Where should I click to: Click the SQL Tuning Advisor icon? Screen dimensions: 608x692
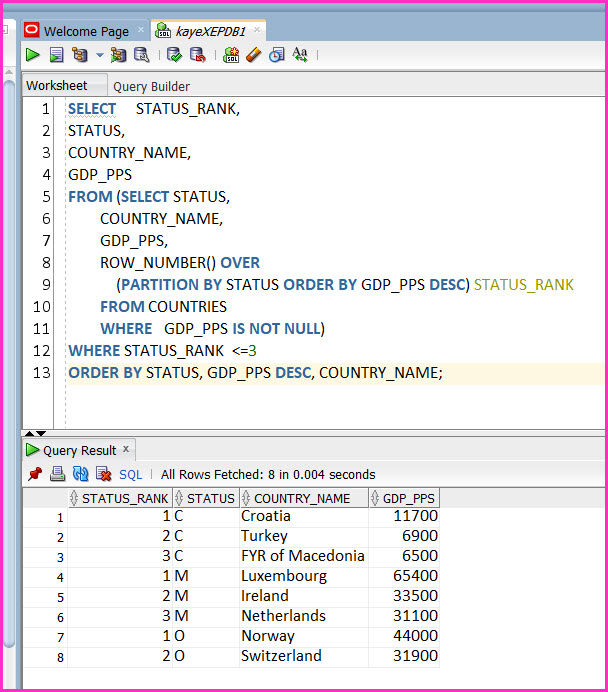pyautogui.click(x=142, y=55)
